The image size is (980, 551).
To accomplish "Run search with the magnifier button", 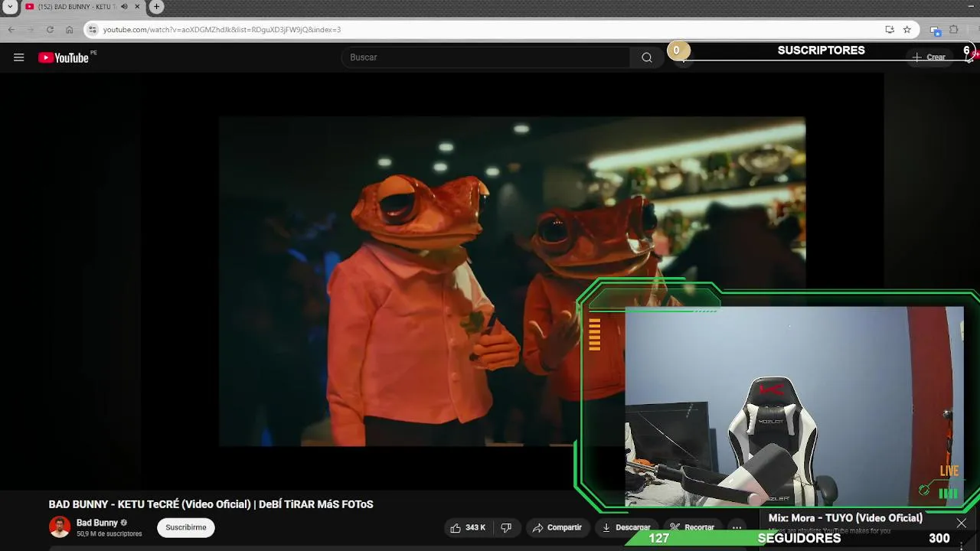I will pos(647,57).
